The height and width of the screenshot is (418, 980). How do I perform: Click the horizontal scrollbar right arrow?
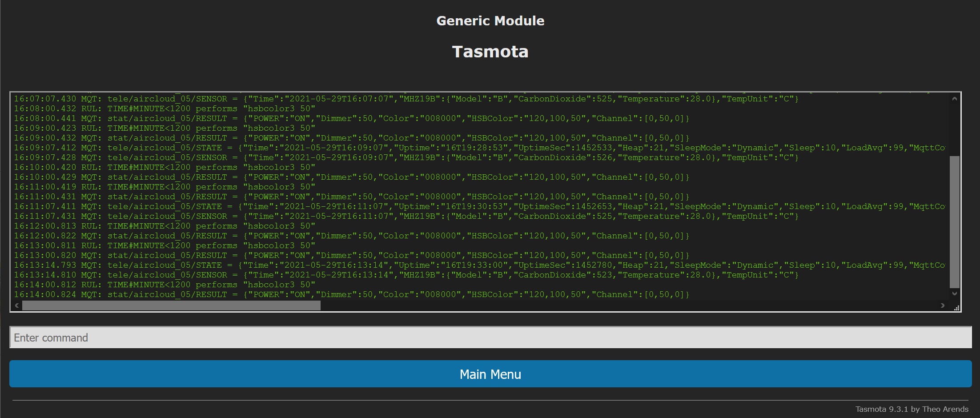pos(942,305)
